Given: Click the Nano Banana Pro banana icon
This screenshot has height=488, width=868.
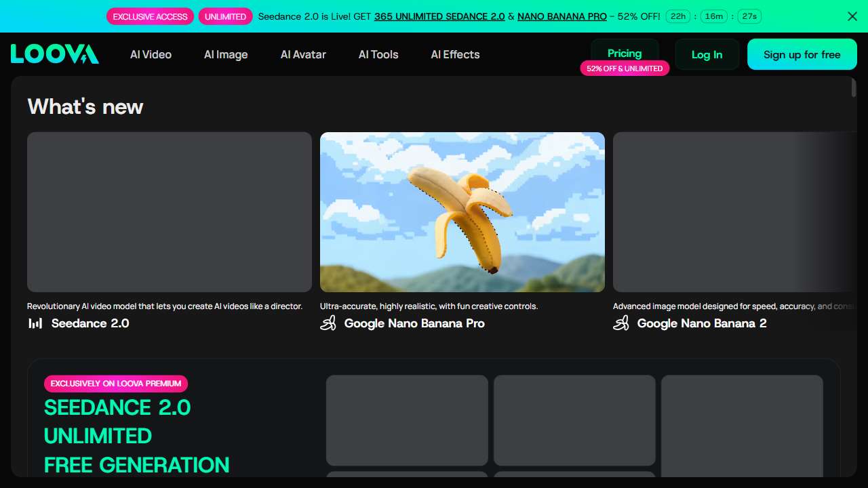Looking at the screenshot, I should click(x=328, y=323).
